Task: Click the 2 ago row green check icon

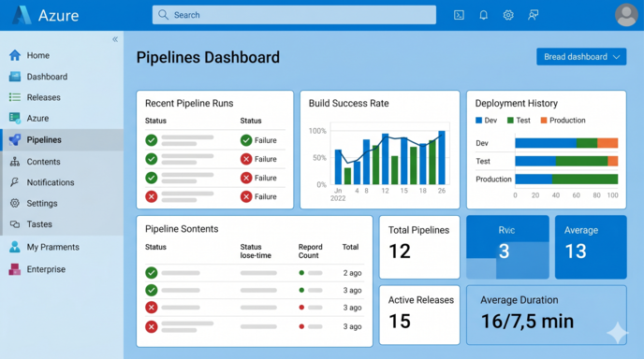Action: (151, 272)
